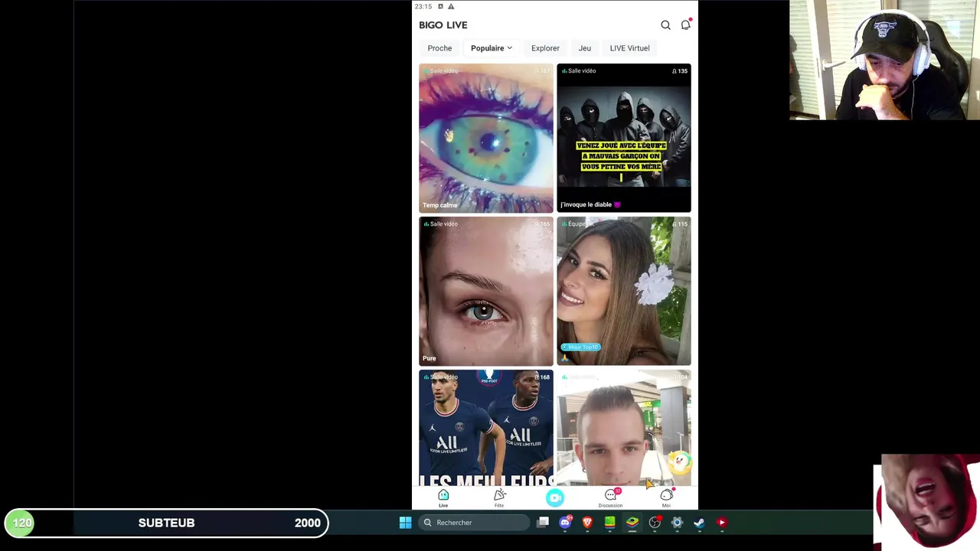This screenshot has width=980, height=551.
Task: Switch to the LIVE Virtuel tab
Action: click(x=629, y=48)
